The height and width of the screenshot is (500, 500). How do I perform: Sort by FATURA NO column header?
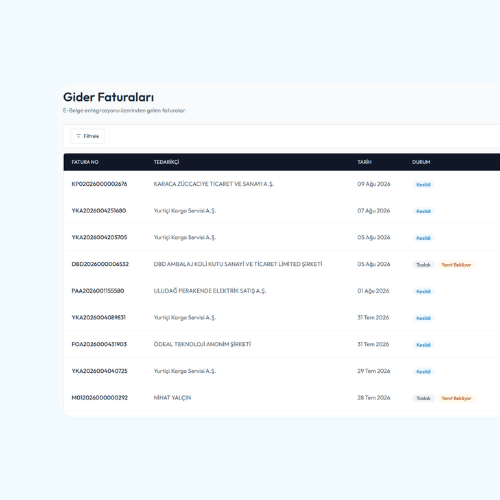85,162
